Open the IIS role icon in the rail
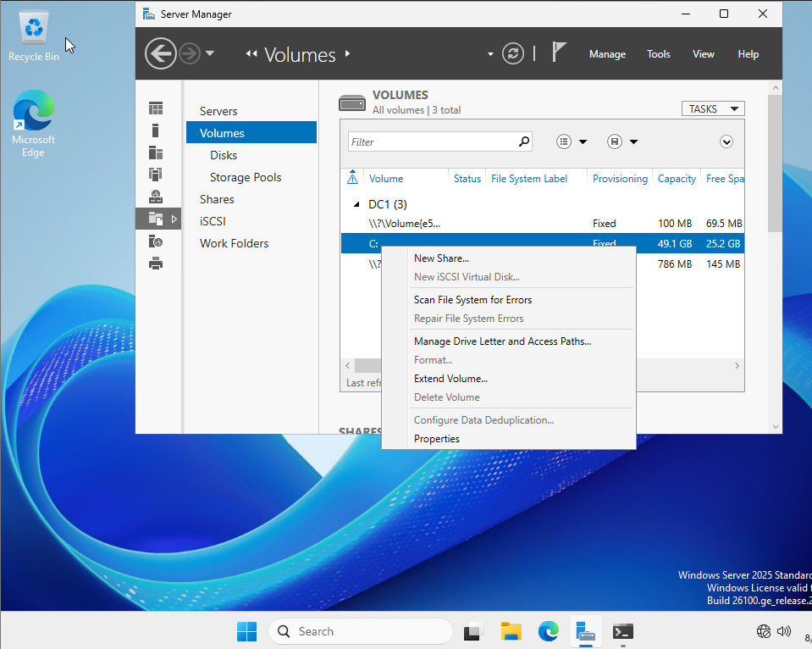The width and height of the screenshot is (812, 649). coord(156,241)
